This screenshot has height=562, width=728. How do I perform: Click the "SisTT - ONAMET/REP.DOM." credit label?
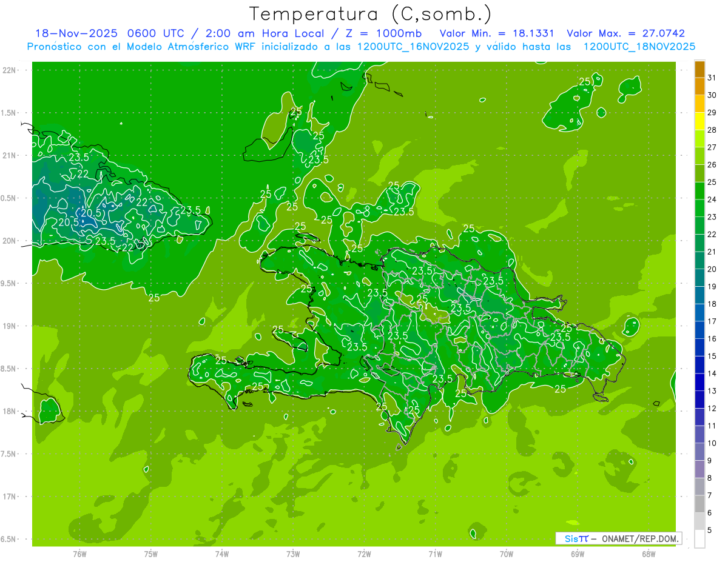(619, 538)
